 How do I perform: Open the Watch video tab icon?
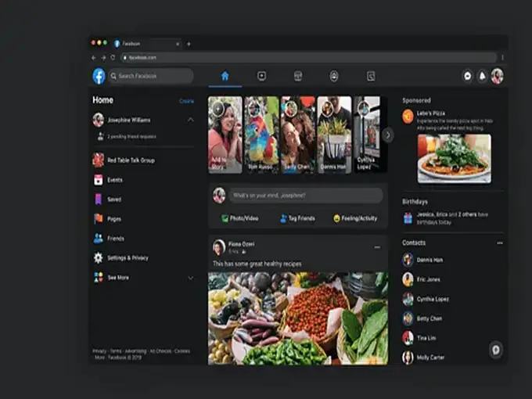click(261, 76)
